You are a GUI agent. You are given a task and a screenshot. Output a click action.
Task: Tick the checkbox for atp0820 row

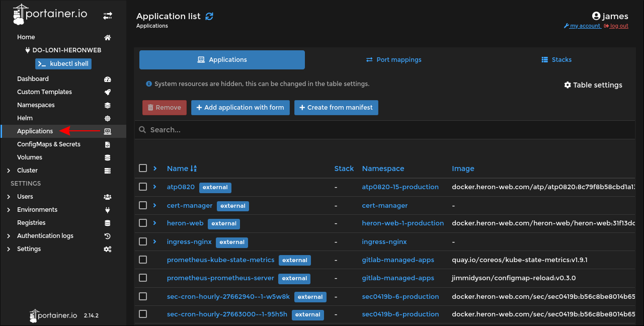pyautogui.click(x=143, y=187)
